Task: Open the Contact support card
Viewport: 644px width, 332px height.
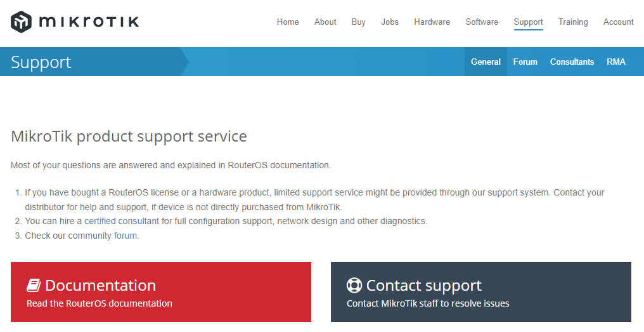Action: click(x=481, y=292)
